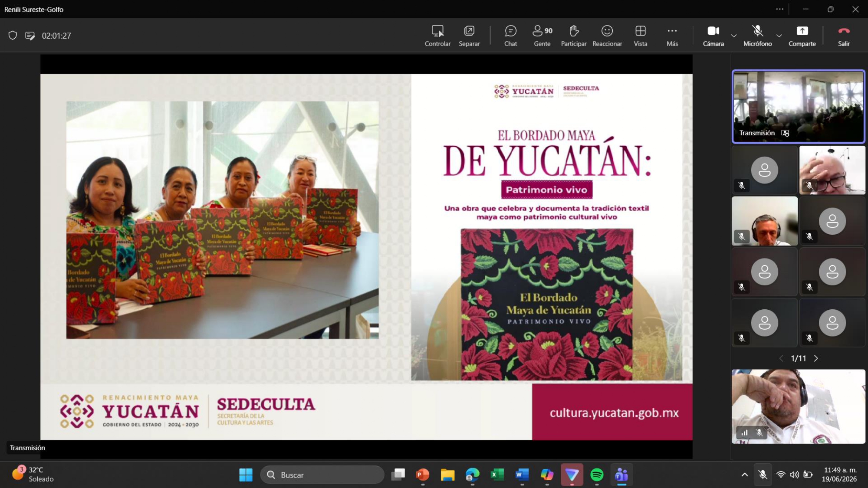This screenshot has width=868, height=488.
Task: Unmute the Micrófono
Action: [758, 36]
